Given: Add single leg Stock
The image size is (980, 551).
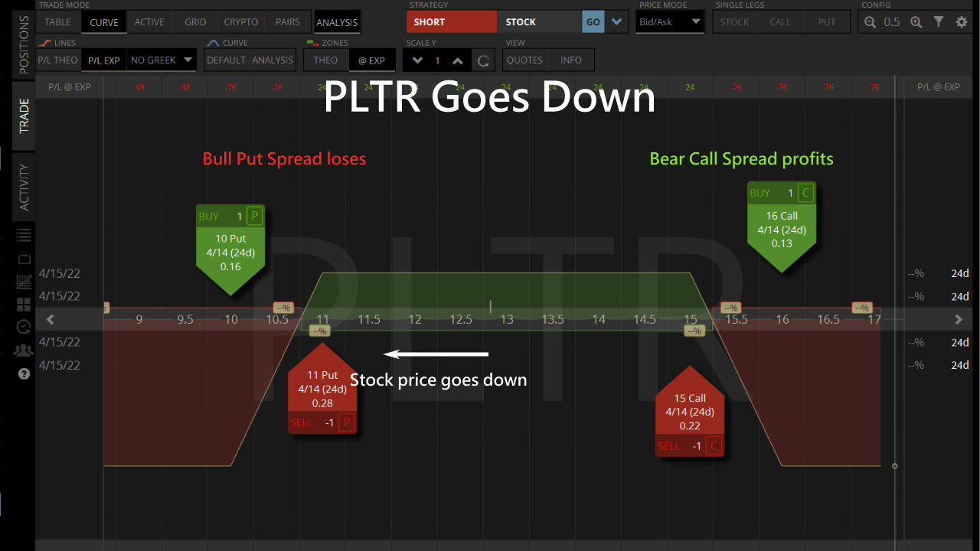Looking at the screenshot, I should coord(735,22).
